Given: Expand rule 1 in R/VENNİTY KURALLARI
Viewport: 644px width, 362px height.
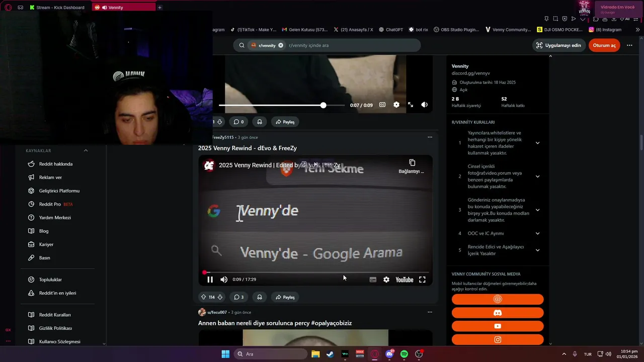Looking at the screenshot, I should pyautogui.click(x=537, y=143).
